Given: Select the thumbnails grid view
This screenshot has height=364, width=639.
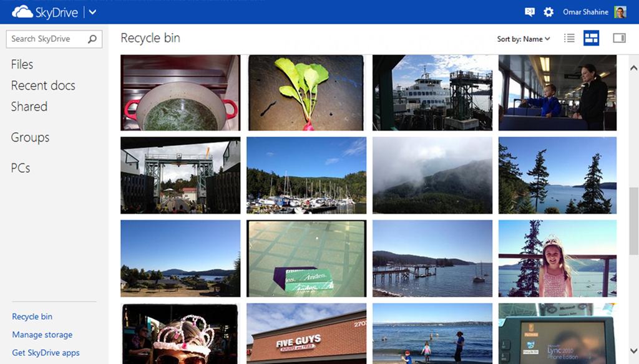Looking at the screenshot, I should pyautogui.click(x=592, y=38).
